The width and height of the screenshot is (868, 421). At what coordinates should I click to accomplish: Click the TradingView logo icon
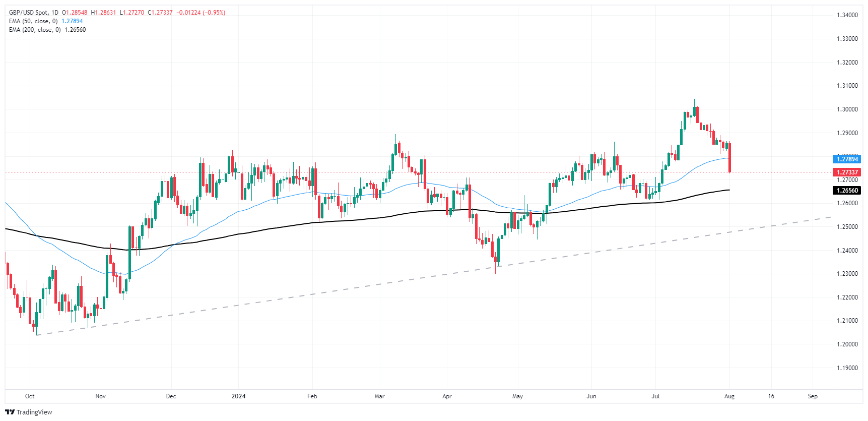(x=10, y=412)
